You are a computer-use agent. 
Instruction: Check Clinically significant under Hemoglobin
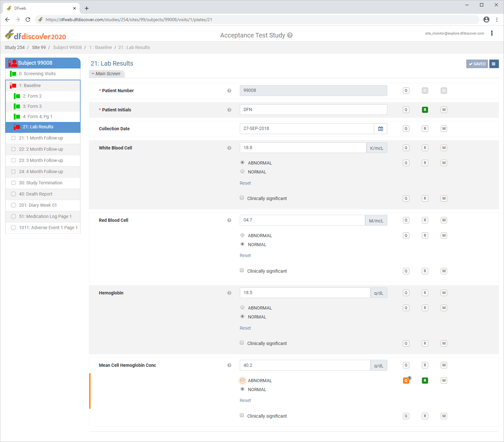(x=242, y=343)
